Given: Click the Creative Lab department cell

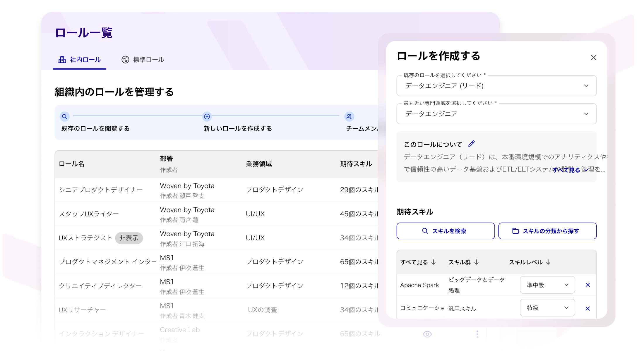Looking at the screenshot, I should pyautogui.click(x=180, y=330).
